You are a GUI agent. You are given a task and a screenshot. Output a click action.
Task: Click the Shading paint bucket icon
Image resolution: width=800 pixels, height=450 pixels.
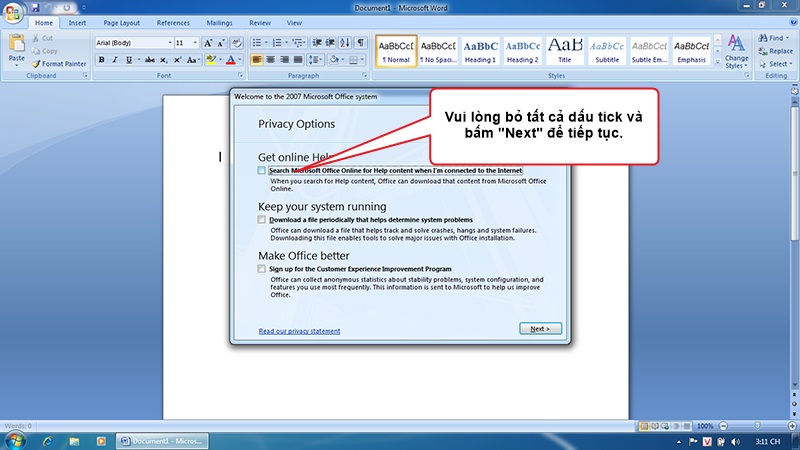click(x=334, y=60)
